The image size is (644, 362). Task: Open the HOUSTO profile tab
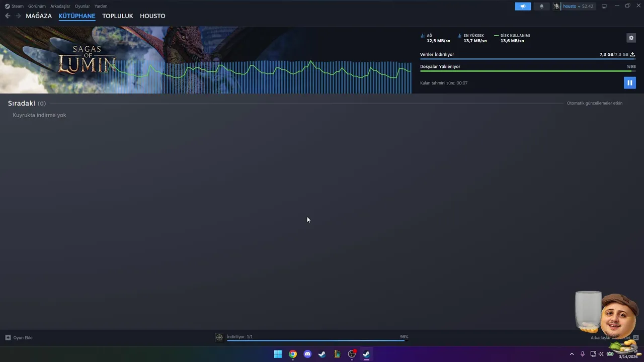pyautogui.click(x=152, y=16)
